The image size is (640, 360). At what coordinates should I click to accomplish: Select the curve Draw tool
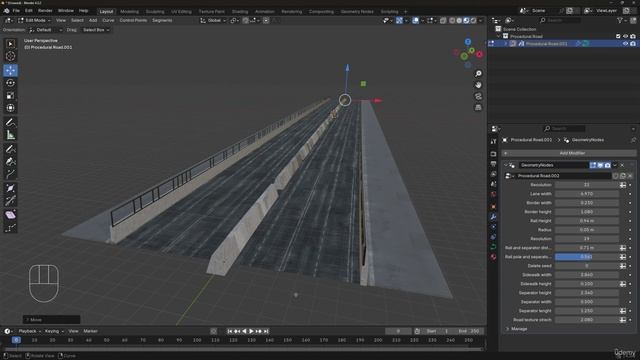click(x=11, y=149)
